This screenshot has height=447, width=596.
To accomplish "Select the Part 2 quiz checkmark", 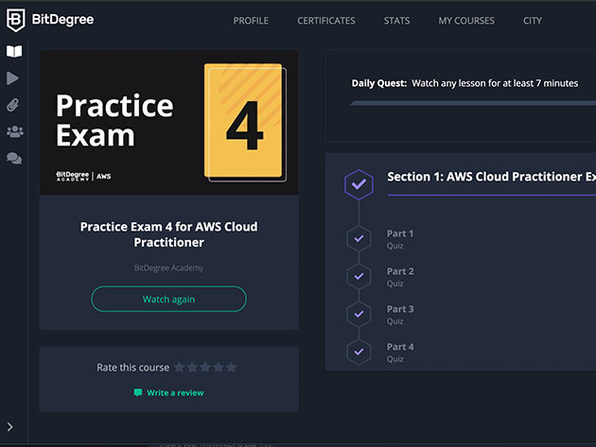I will [359, 276].
